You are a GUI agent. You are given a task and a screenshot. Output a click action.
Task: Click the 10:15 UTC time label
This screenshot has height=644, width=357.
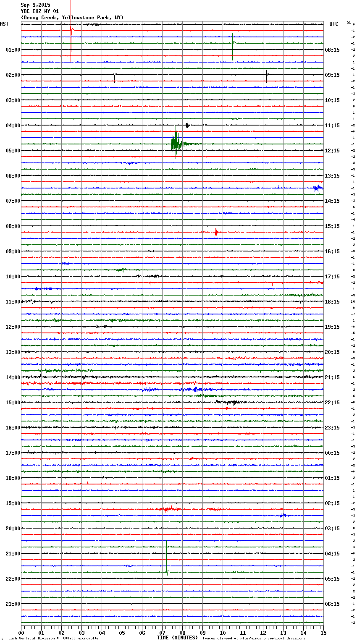tap(332, 100)
